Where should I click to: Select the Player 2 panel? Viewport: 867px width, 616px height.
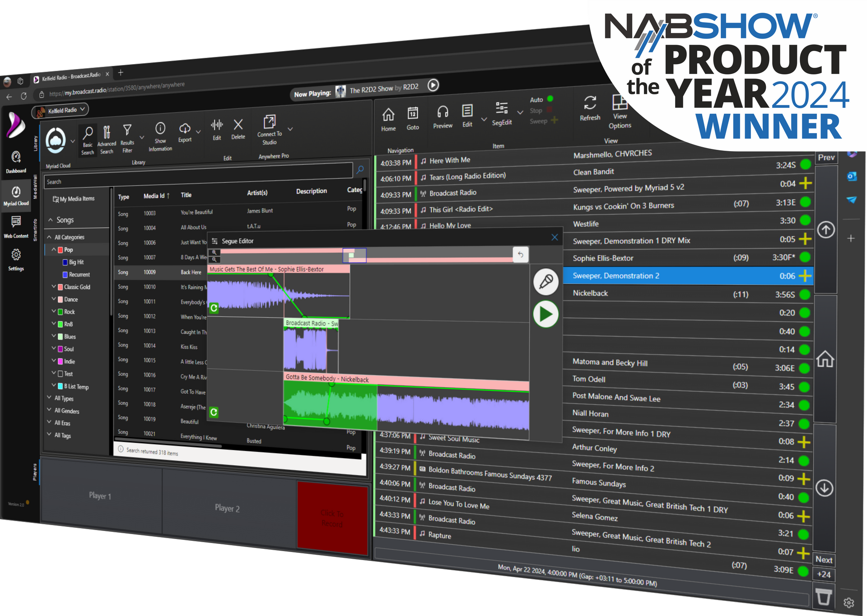click(228, 507)
